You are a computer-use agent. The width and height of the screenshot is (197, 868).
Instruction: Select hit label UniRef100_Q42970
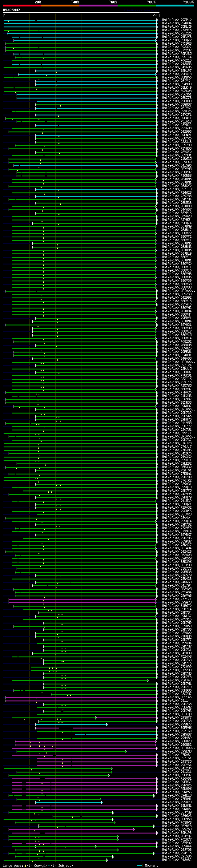pyautogui.click(x=177, y=453)
